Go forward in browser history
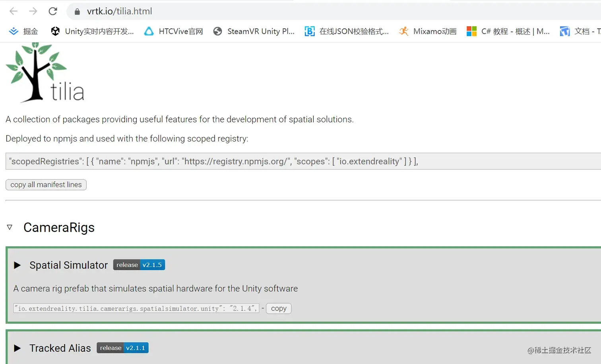The image size is (601, 364). (x=33, y=11)
